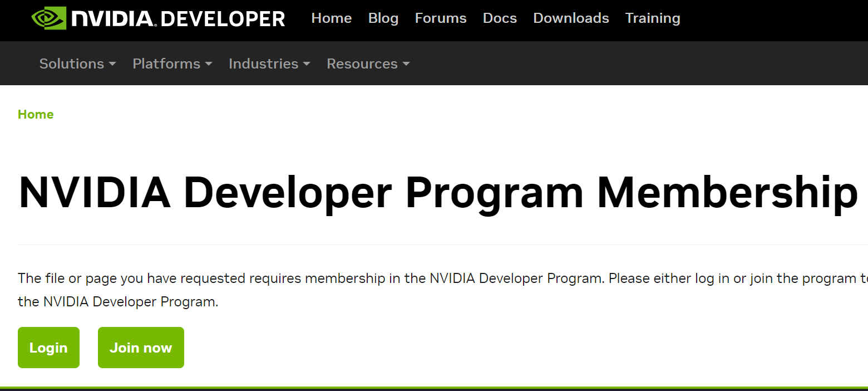The height and width of the screenshot is (391, 868).
Task: Open the Forums section
Action: click(x=441, y=18)
